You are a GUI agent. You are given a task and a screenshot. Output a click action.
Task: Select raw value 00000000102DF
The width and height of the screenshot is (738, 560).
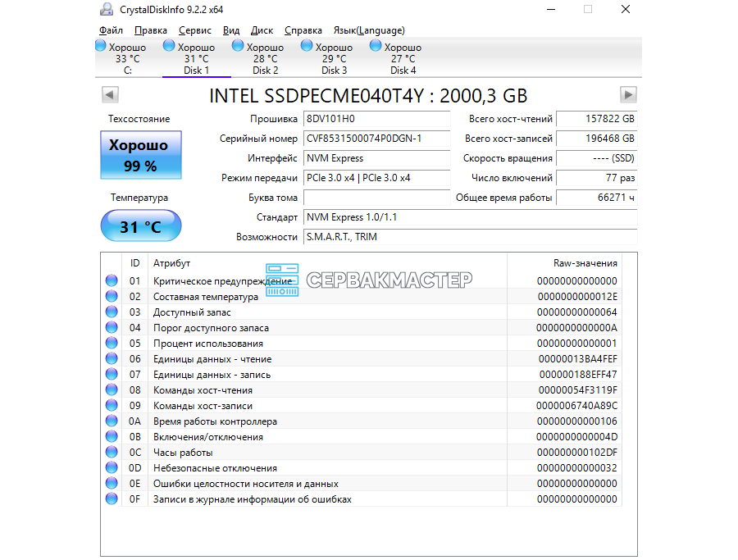pyautogui.click(x=577, y=453)
